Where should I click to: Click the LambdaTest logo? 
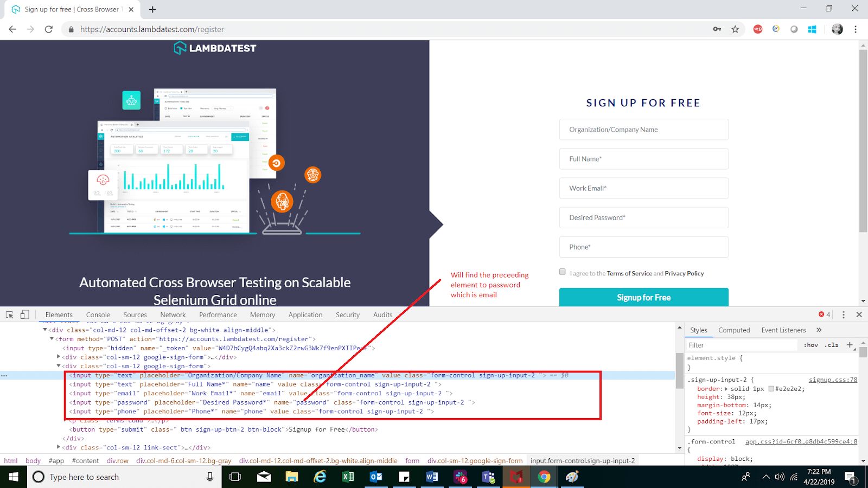click(215, 48)
